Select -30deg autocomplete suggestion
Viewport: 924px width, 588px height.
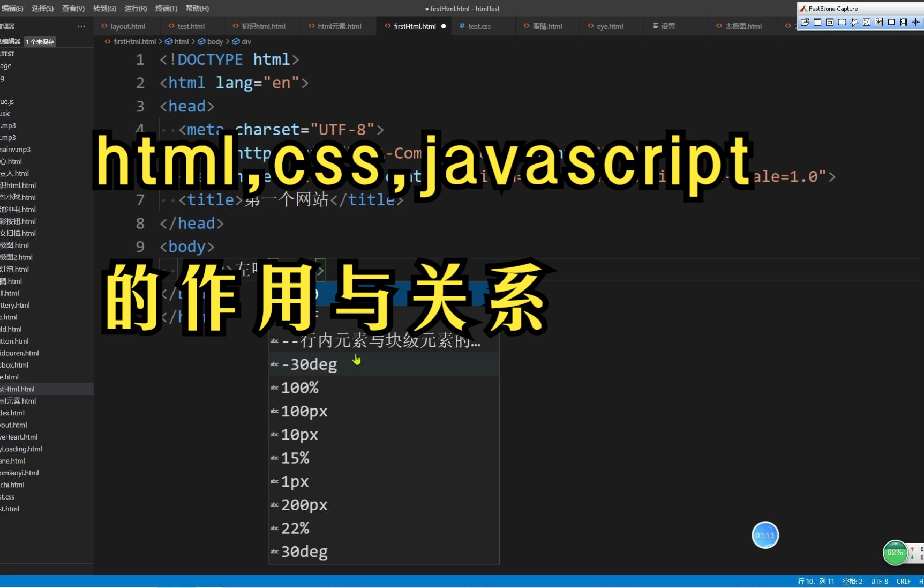pyautogui.click(x=384, y=364)
